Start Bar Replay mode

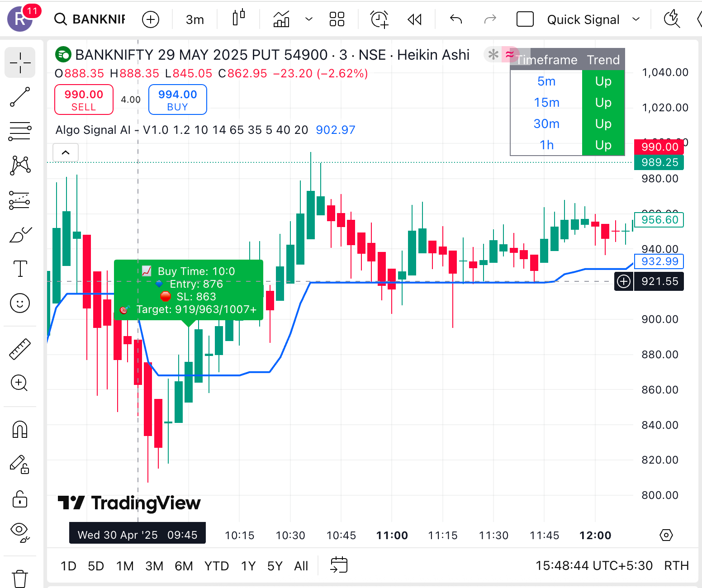(x=414, y=19)
